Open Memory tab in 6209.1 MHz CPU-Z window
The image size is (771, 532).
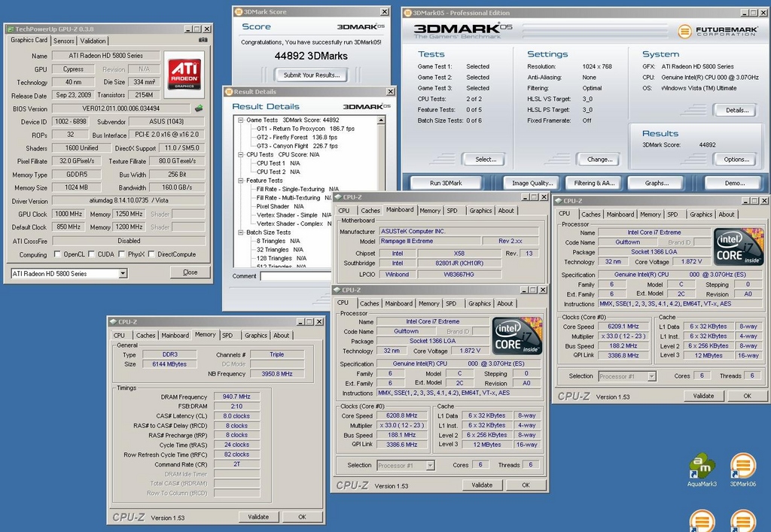650,214
